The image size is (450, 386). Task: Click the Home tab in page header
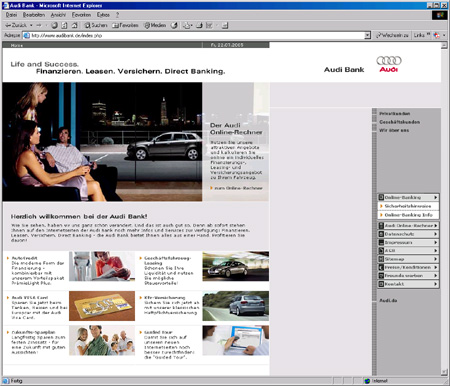click(x=17, y=45)
